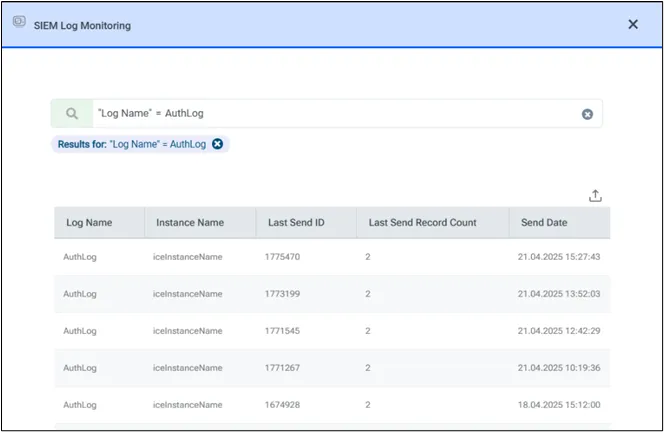Click the SIEM Log Monitoring title icon
This screenshot has width=664, height=432.
(x=19, y=21)
